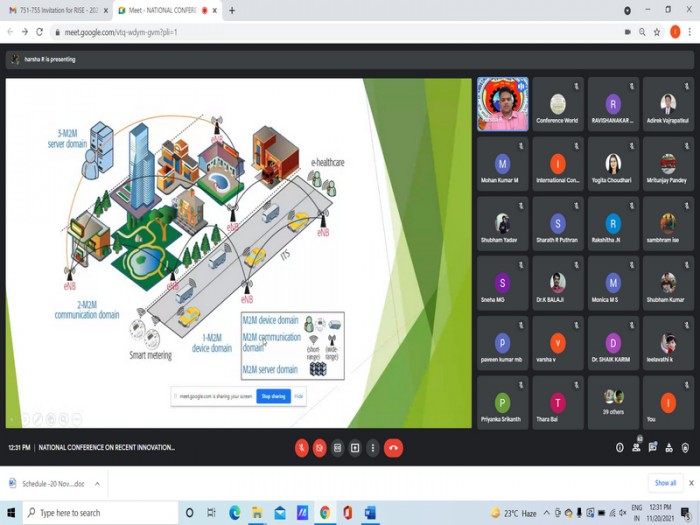The image size is (700, 525).
Task: Open more options three-dot menu in Meet
Action: [x=373, y=448]
